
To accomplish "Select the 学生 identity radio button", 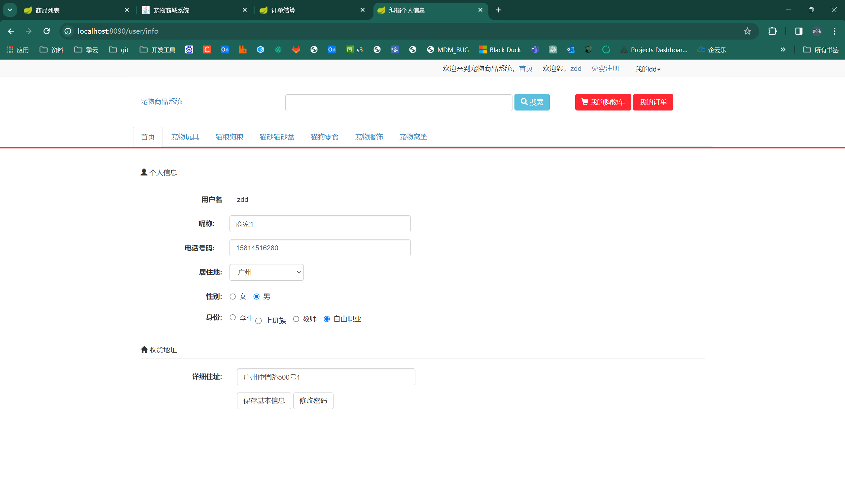I will (x=232, y=318).
